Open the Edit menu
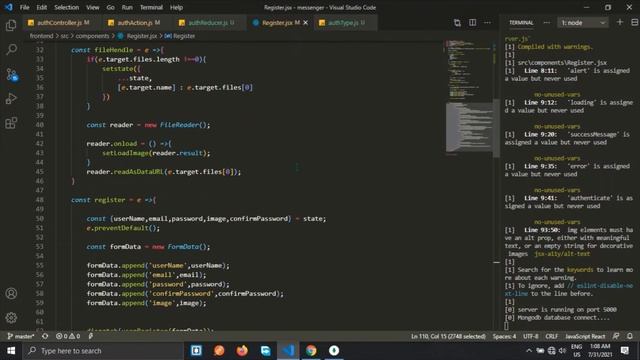640x360 pixels. [x=42, y=7]
